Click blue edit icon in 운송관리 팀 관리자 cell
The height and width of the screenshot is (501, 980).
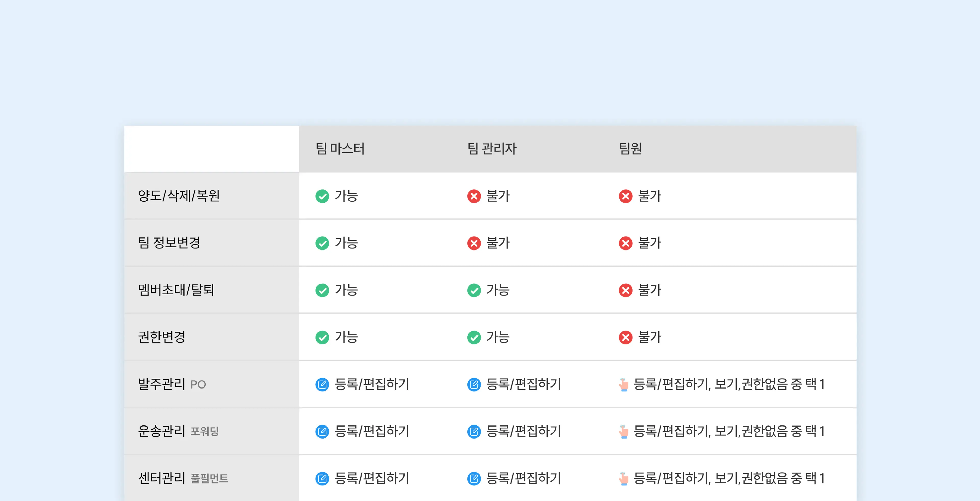pos(474,432)
